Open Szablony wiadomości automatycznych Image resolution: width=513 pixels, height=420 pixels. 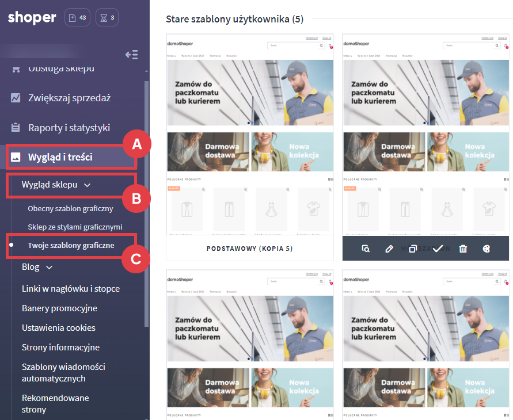63,373
